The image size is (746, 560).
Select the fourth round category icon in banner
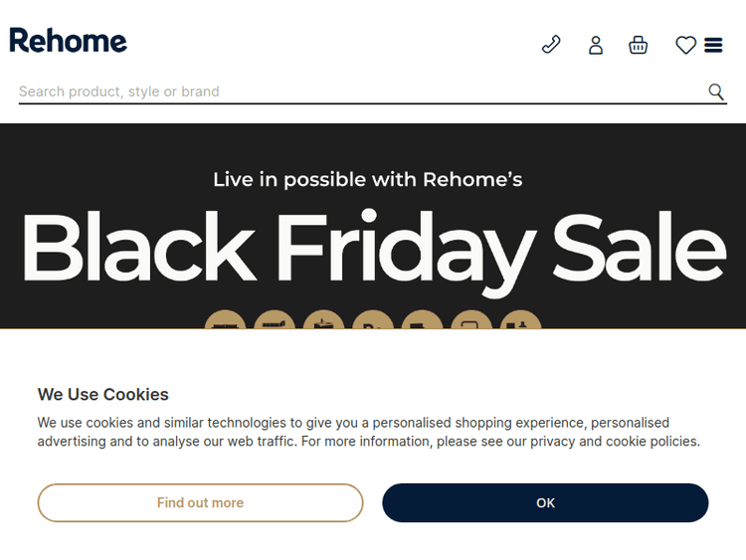point(373,321)
